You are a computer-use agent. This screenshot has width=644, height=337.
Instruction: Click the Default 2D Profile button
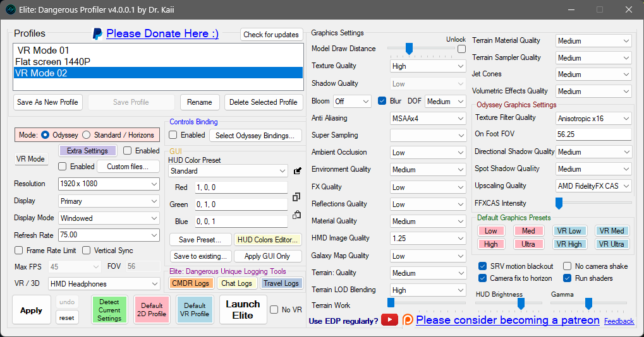coord(152,310)
